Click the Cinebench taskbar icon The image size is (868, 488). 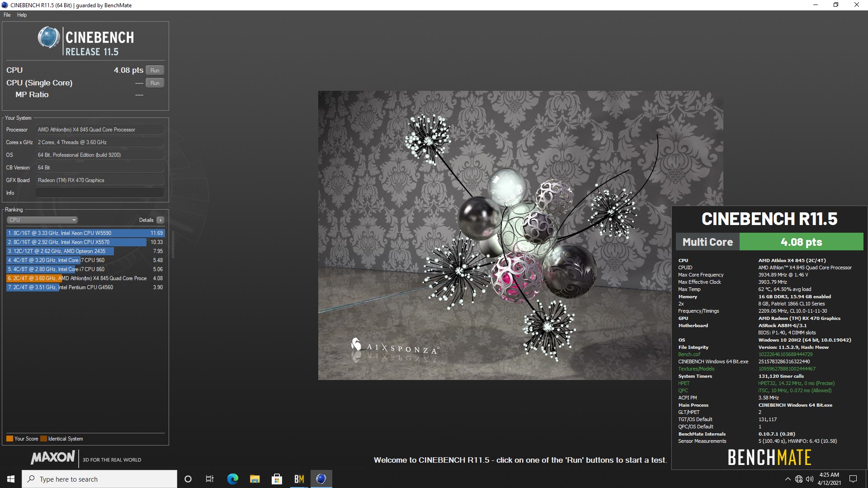[321, 479]
